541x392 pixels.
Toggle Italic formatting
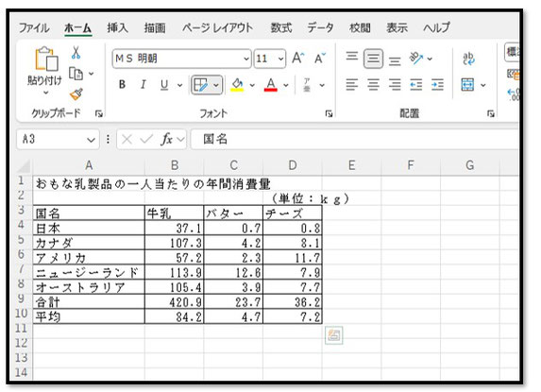[x=143, y=85]
